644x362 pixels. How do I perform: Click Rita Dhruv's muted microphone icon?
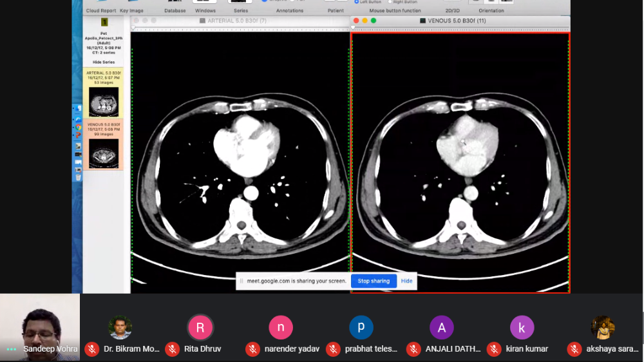point(173,349)
